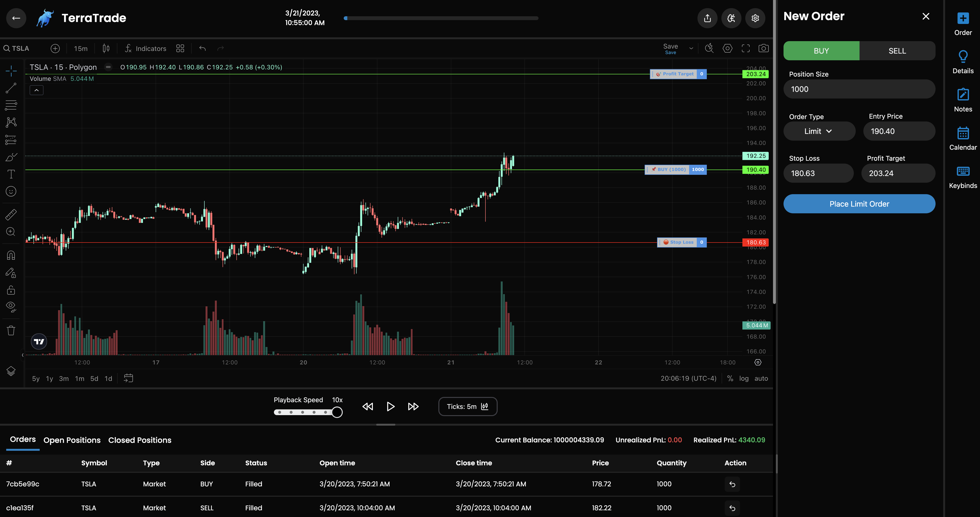The image size is (980, 517).
Task: Click the trash remove drawings icon
Action: (x=11, y=330)
